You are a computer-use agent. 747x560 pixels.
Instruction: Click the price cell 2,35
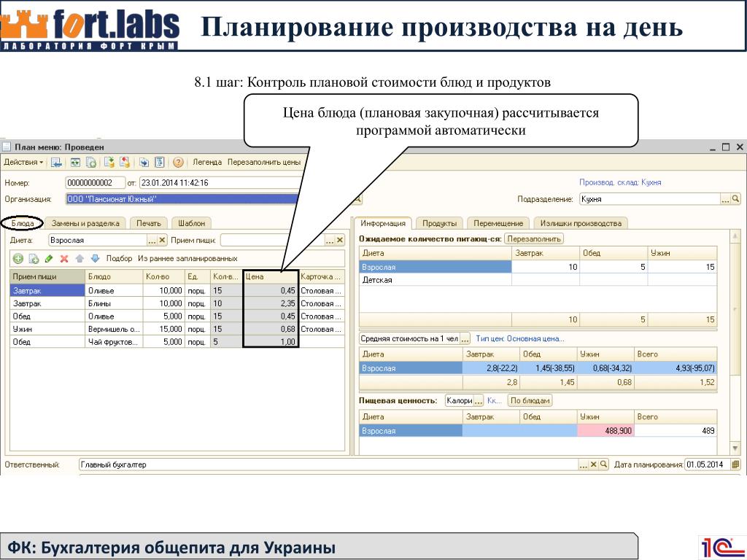271,303
